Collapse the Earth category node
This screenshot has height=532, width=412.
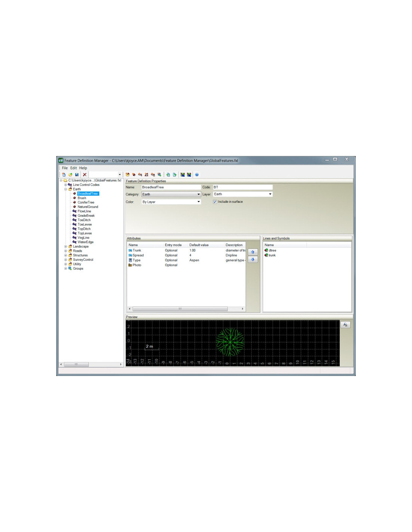66,189
